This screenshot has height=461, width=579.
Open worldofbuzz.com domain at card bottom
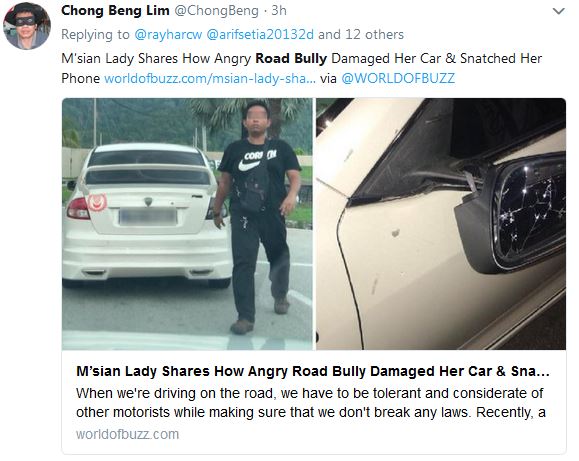[127, 434]
